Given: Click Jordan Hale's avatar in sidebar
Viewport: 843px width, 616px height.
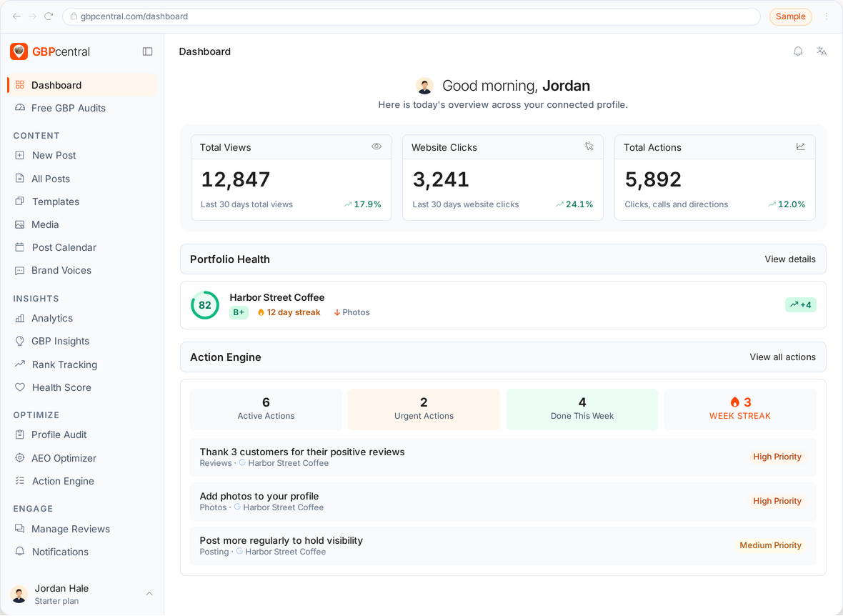Looking at the screenshot, I should click(x=19, y=595).
